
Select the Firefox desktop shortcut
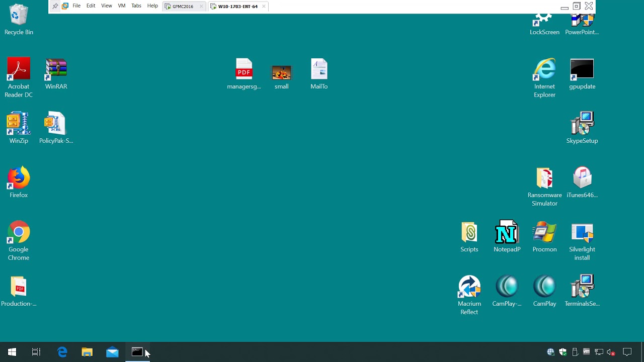tap(19, 183)
